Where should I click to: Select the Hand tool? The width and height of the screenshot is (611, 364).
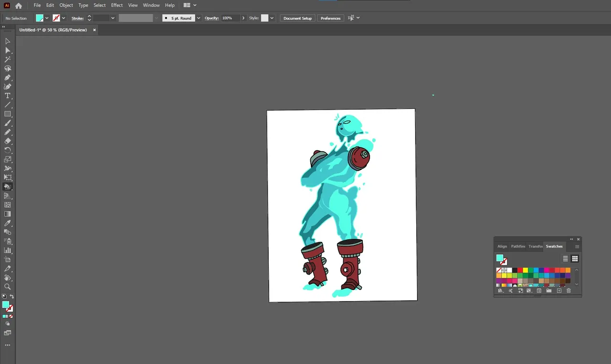tap(8, 278)
